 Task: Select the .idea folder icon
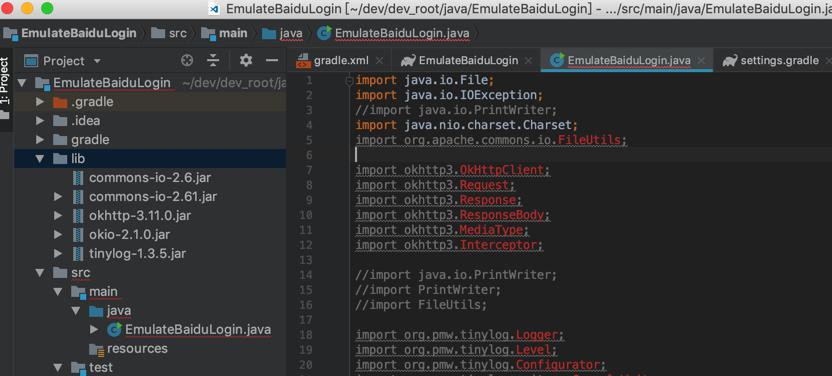tap(60, 121)
